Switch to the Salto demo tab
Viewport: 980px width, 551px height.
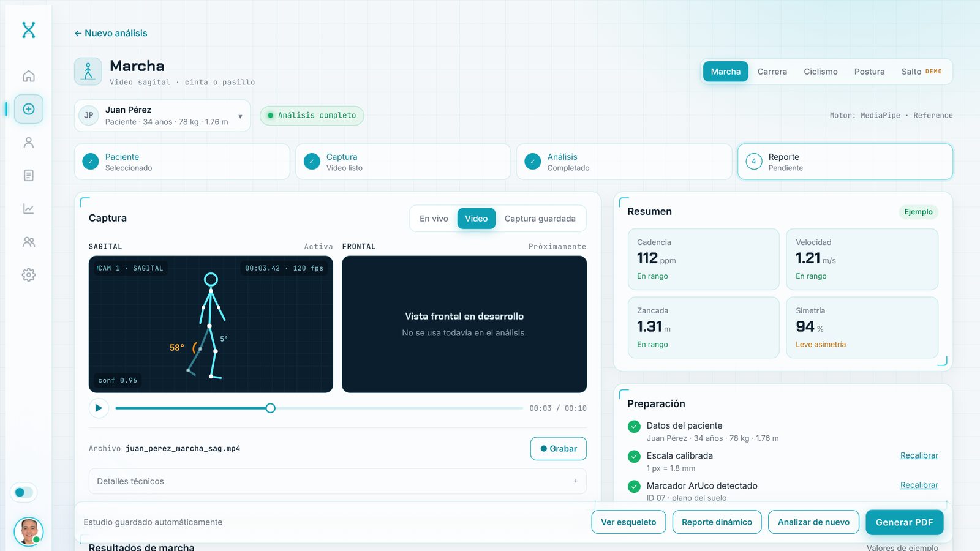pyautogui.click(x=921, y=72)
